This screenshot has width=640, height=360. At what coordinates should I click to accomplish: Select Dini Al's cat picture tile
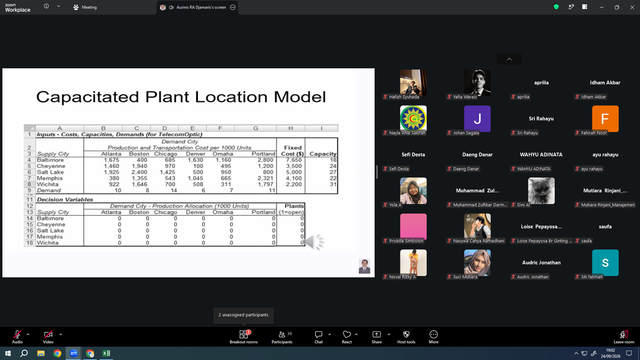(x=541, y=191)
